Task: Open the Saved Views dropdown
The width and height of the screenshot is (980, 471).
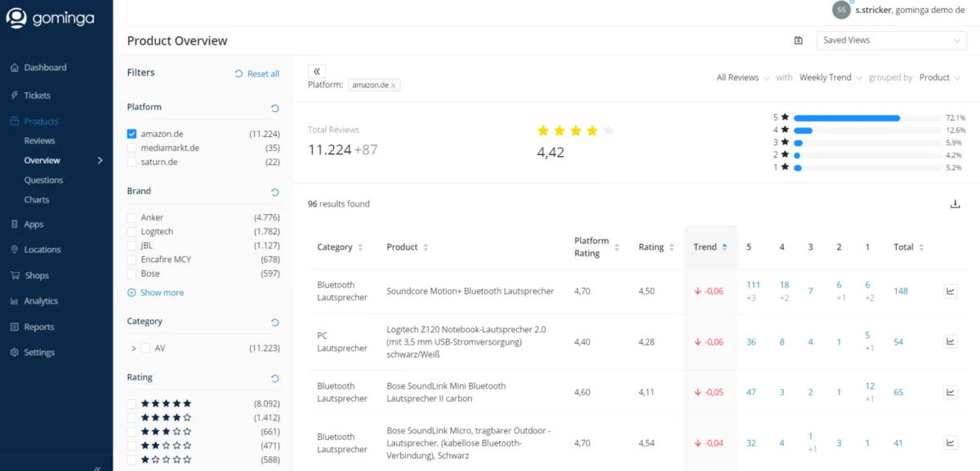Action: click(x=891, y=41)
